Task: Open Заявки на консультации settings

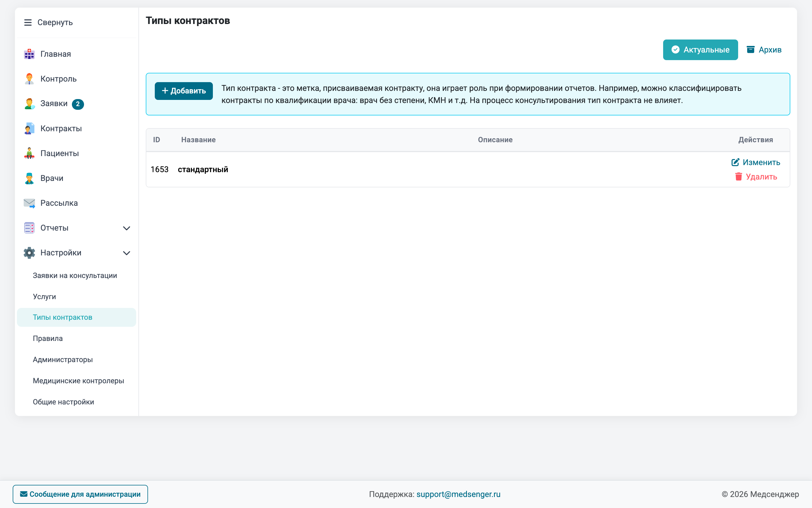Action: (76, 275)
